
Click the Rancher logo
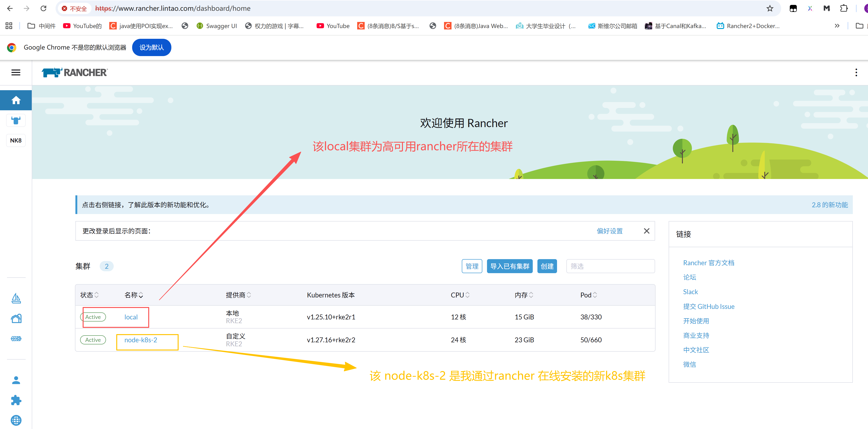[74, 72]
